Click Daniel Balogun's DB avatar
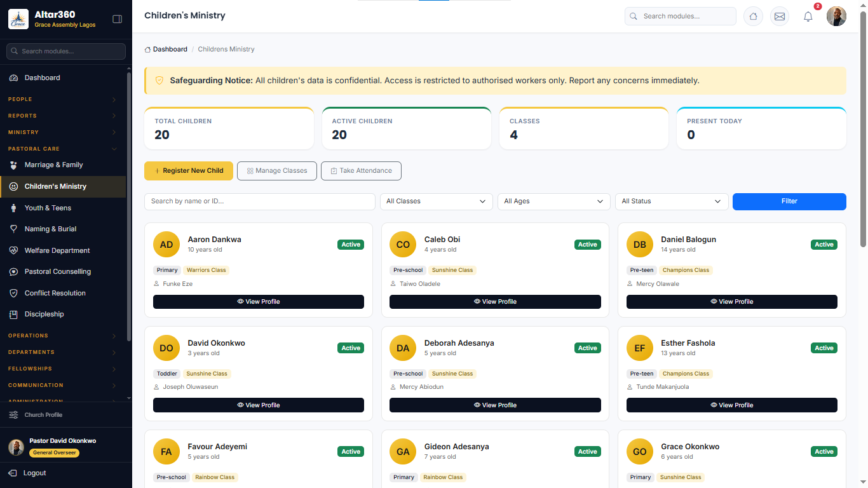This screenshot has height=488, width=868. 640,245
